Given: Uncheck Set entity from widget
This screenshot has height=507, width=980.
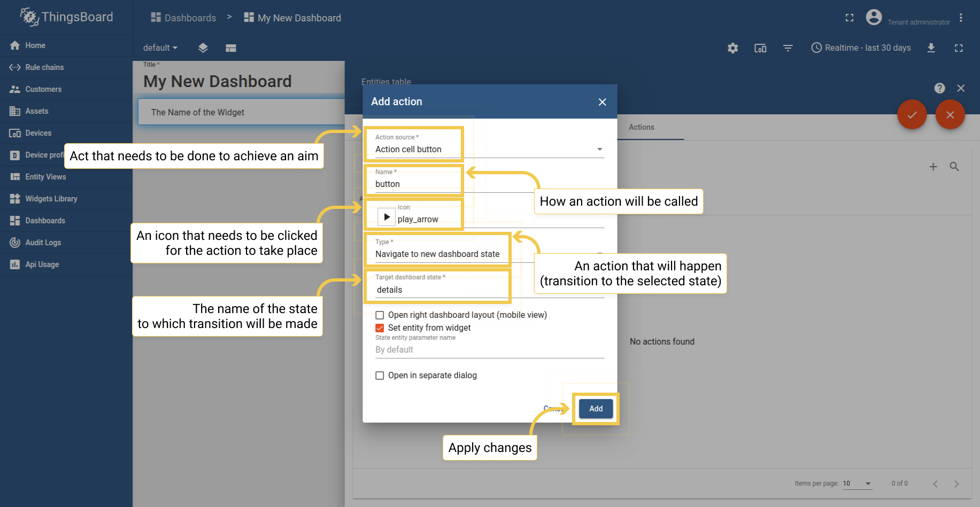Looking at the screenshot, I should click(x=380, y=328).
